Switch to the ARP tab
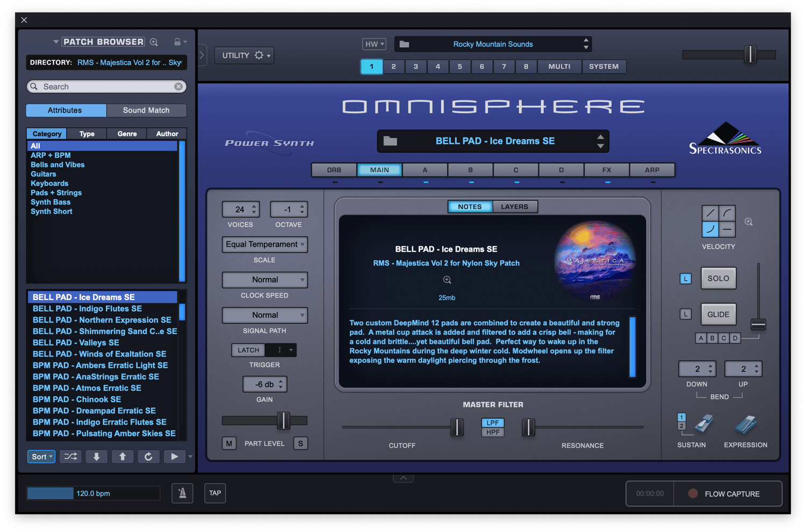806x532 pixels. (652, 170)
